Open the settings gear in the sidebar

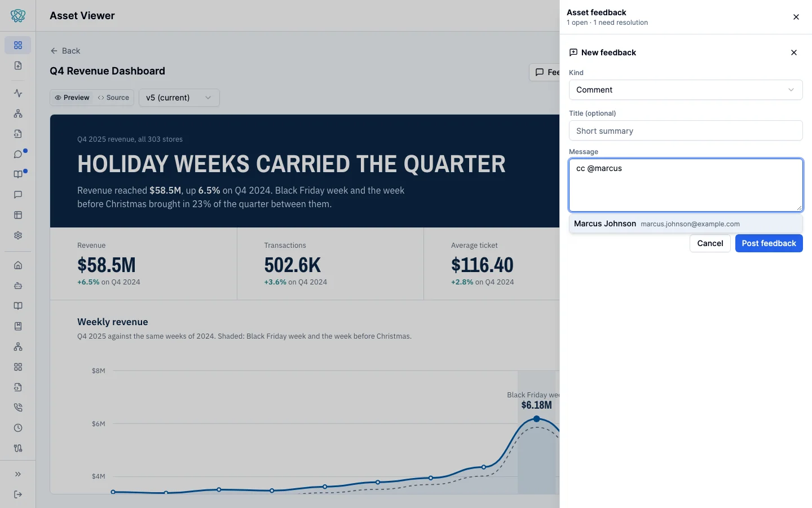tap(18, 235)
